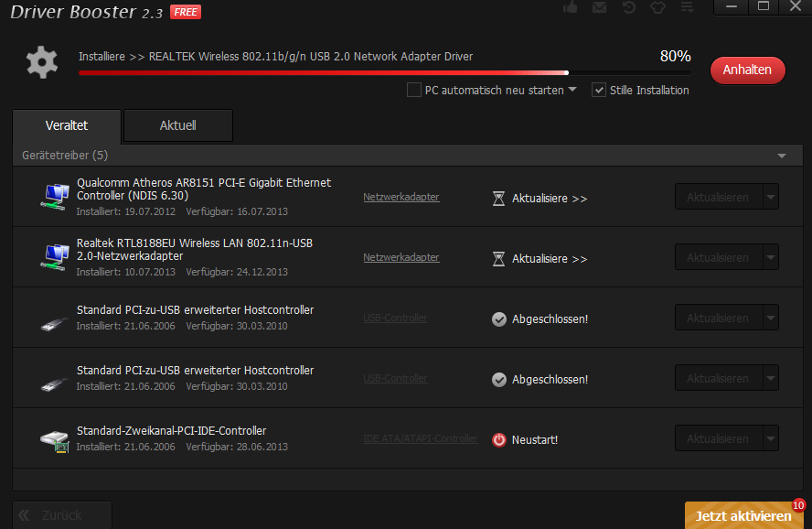The width and height of the screenshot is (812, 529).
Task: Open Aktualisieren dropdown arrow for Realtek RTL8188EU
Action: point(771,257)
